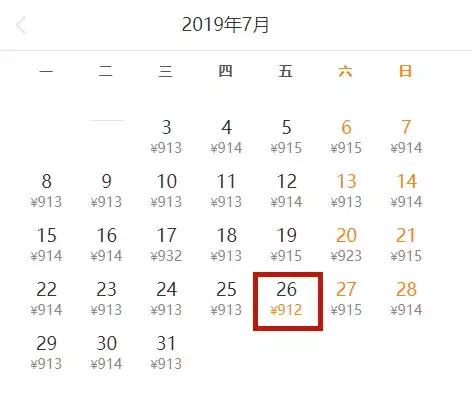This screenshot has width=472, height=408.
Task: Click the 2019年7月 month title
Action: pos(225,25)
